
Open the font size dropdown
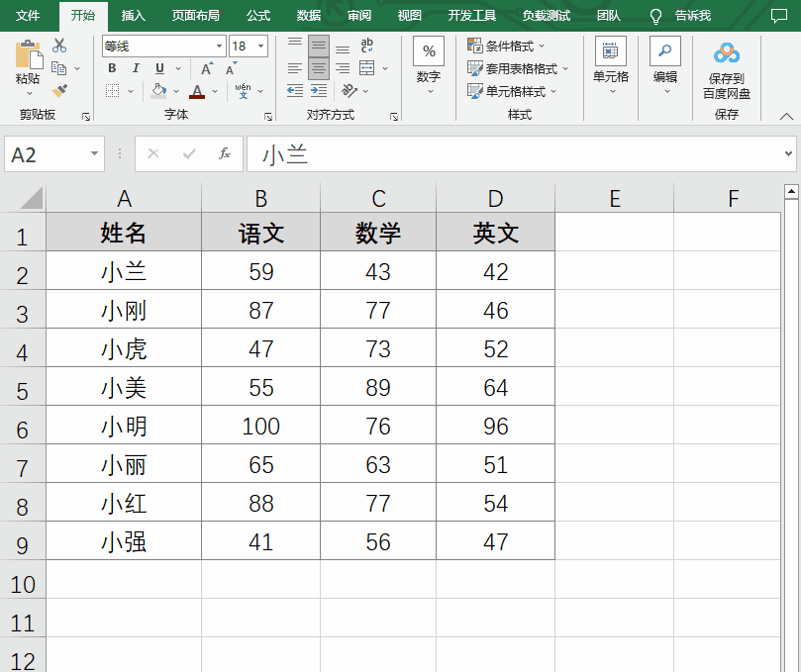[261, 46]
